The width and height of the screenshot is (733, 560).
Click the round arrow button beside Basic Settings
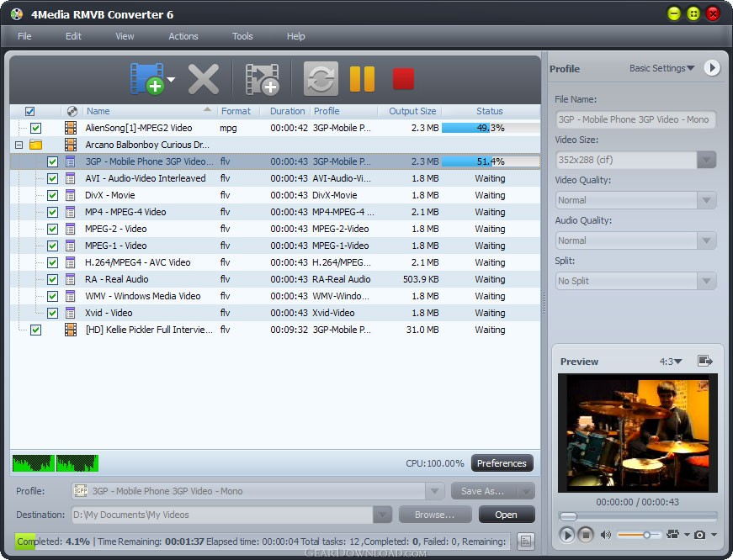(x=712, y=68)
